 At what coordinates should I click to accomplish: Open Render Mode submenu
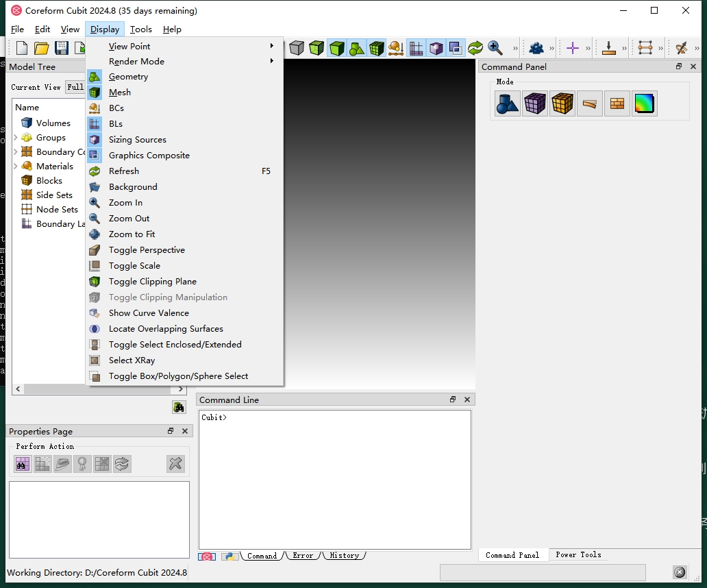184,61
